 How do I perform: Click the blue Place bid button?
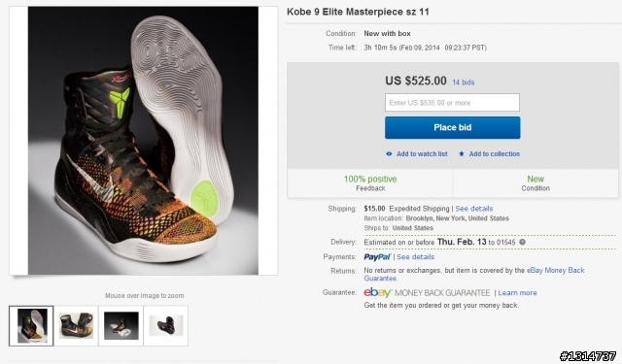tap(452, 127)
